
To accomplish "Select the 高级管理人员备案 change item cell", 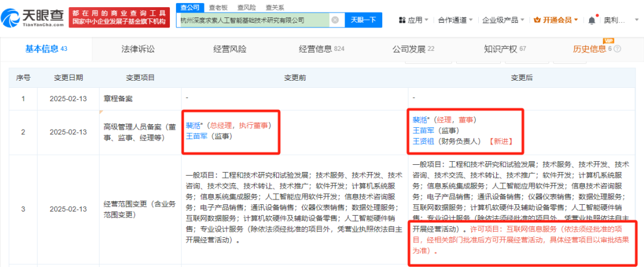I will pyautogui.click(x=140, y=132).
